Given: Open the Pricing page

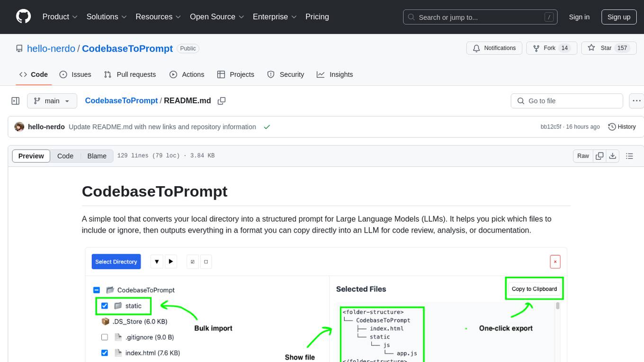Looking at the screenshot, I should click(x=317, y=17).
